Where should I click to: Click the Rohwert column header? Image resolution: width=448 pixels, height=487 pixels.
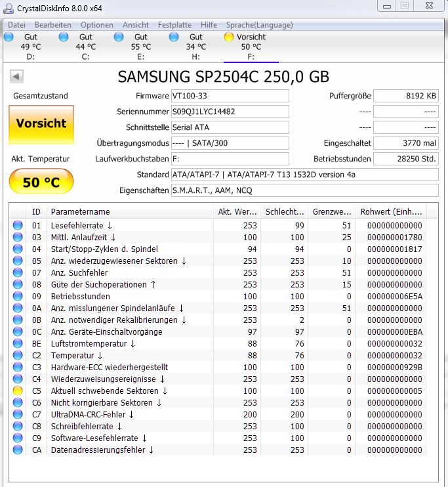point(391,212)
